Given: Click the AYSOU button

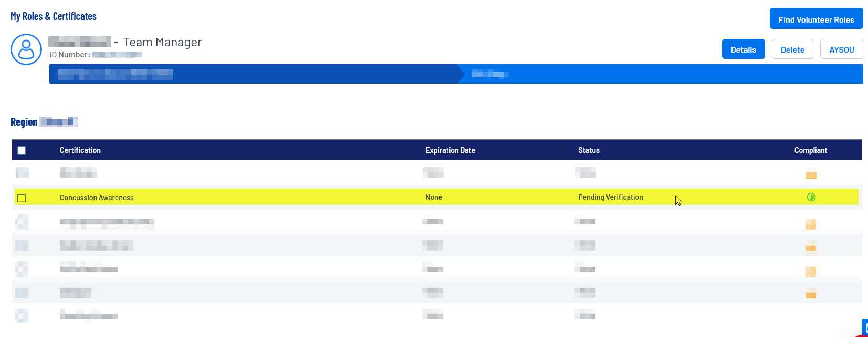Looking at the screenshot, I should pyautogui.click(x=841, y=49).
